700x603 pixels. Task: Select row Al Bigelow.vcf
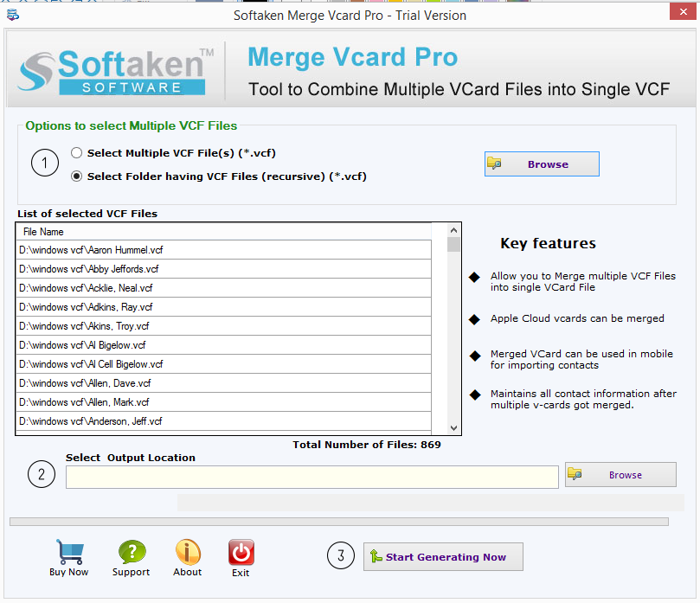pyautogui.click(x=223, y=345)
